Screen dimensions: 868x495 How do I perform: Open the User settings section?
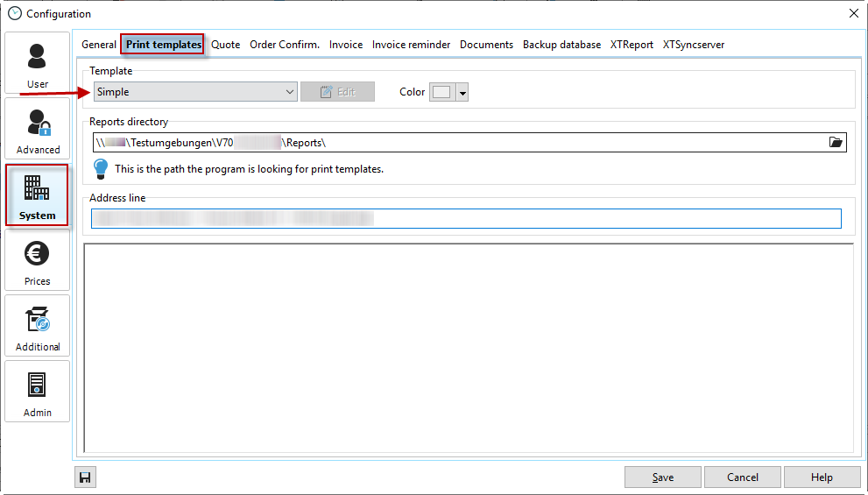coord(38,63)
